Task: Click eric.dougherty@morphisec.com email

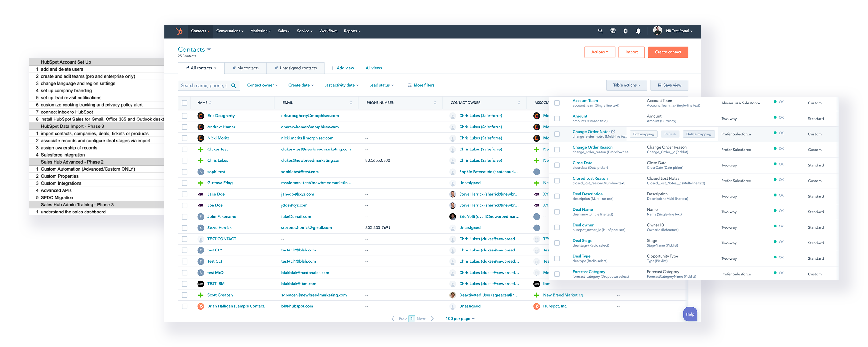Action: pos(310,116)
